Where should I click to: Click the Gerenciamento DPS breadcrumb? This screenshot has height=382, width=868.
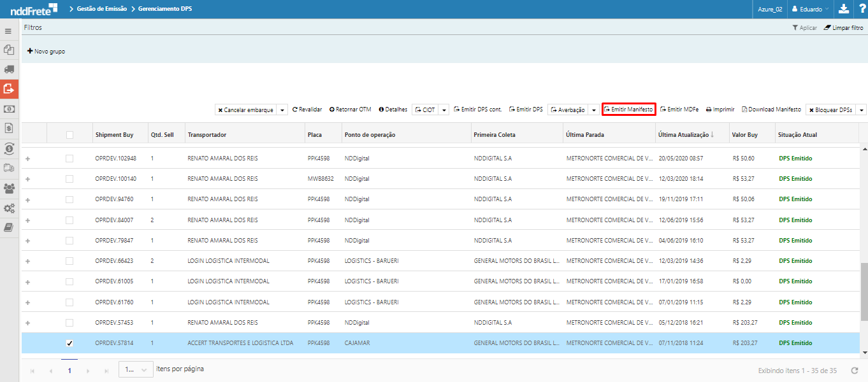(x=165, y=9)
